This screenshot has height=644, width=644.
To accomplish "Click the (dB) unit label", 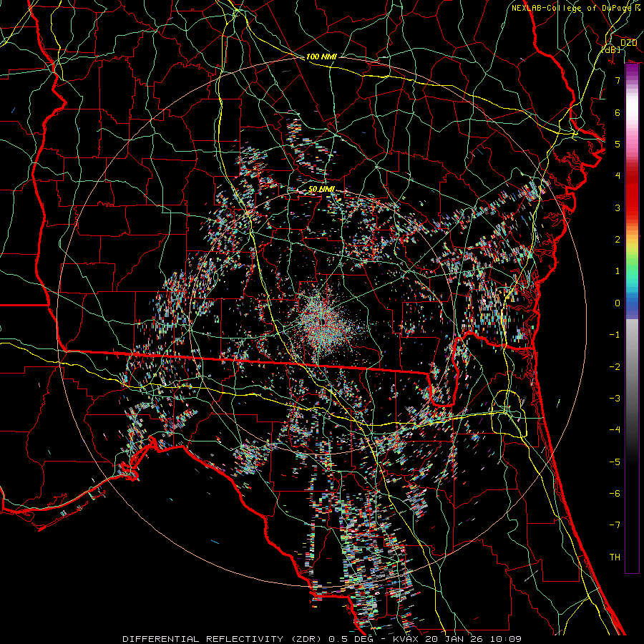I will (612, 49).
